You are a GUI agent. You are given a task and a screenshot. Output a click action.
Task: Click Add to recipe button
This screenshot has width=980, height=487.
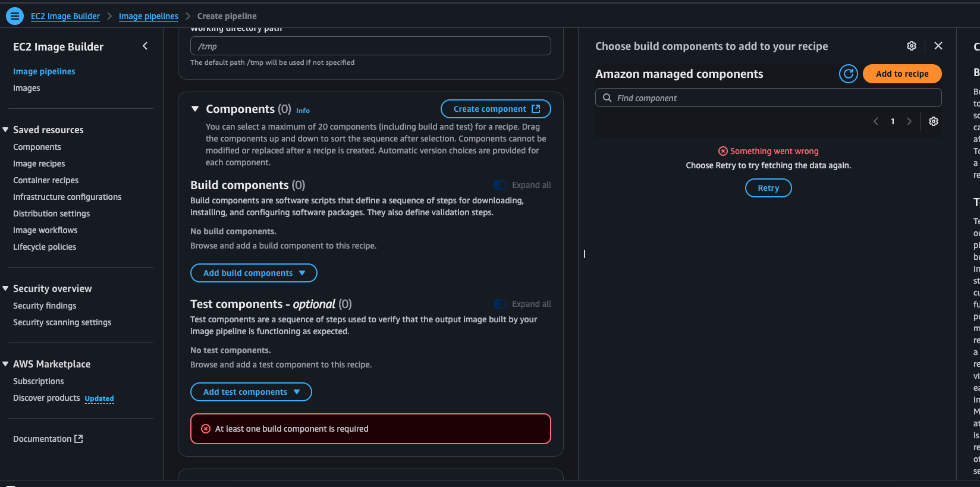(x=902, y=74)
